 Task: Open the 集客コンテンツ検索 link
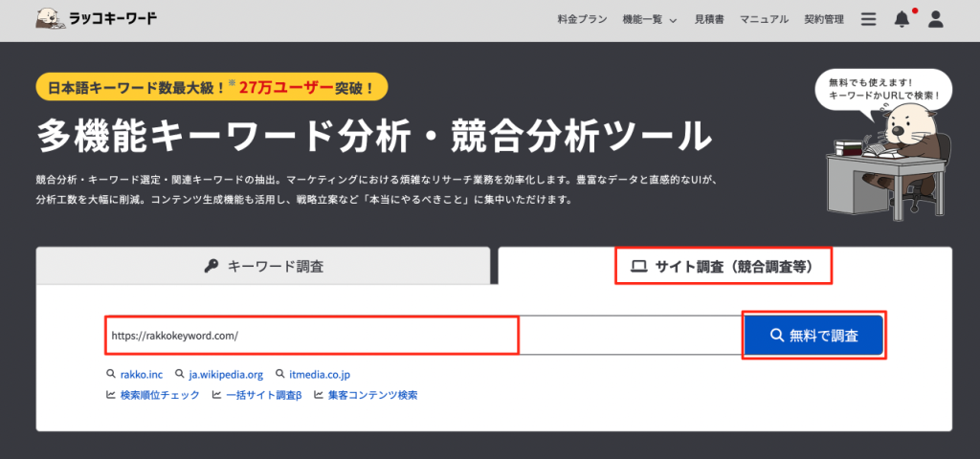(x=372, y=395)
